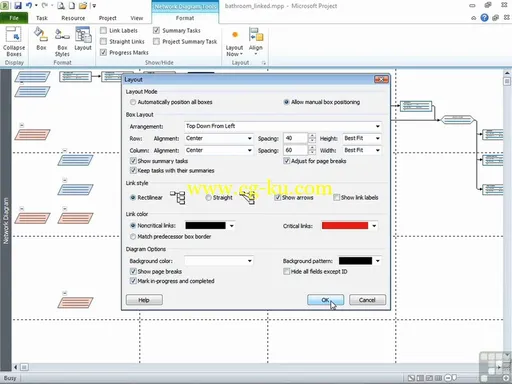Switch to the Project ribbon tab
This screenshot has width=512, height=384.
click(x=107, y=18)
